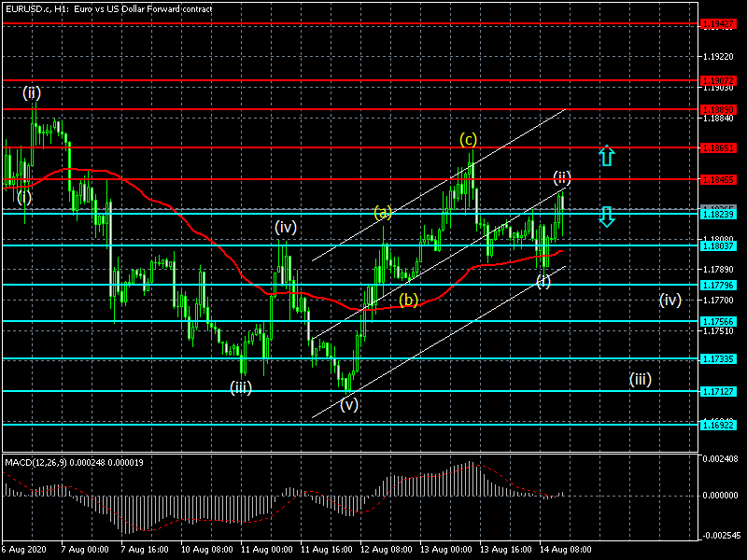
Task: Select the cyan 1.18239 price label
Action: pos(718,215)
